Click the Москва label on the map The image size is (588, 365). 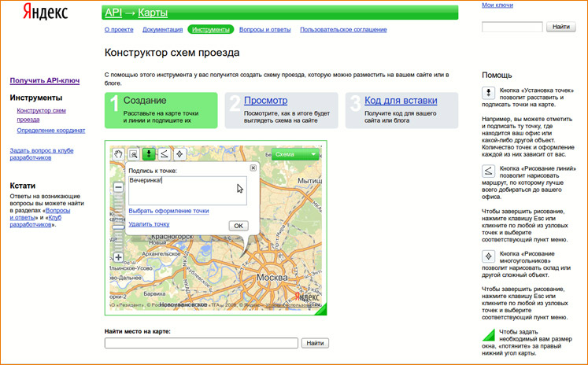(272, 278)
